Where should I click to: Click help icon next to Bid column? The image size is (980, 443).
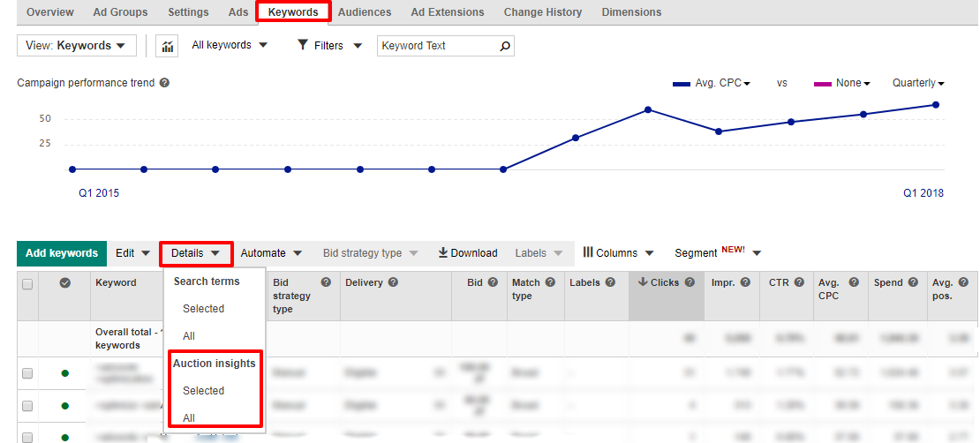[x=493, y=282]
